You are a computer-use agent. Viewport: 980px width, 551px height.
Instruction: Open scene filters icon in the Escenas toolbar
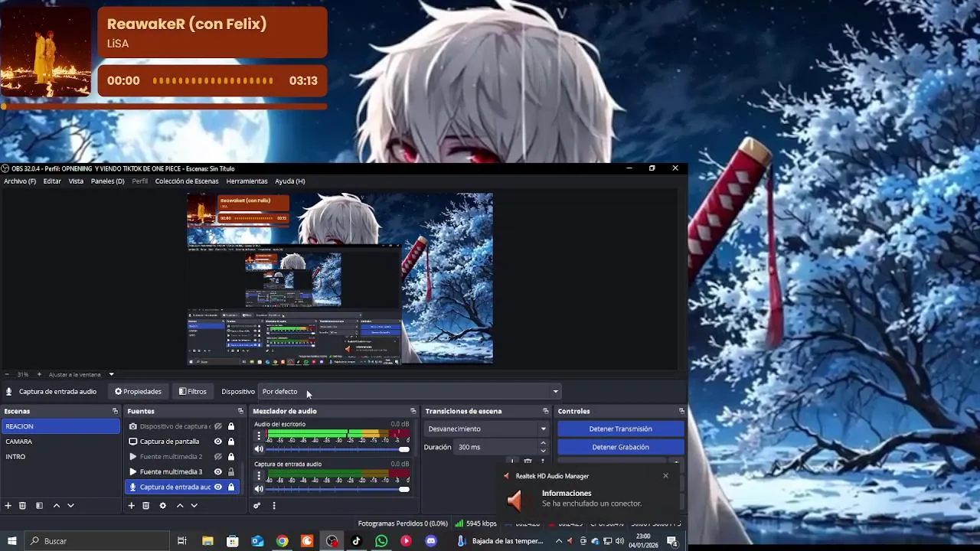(39, 506)
